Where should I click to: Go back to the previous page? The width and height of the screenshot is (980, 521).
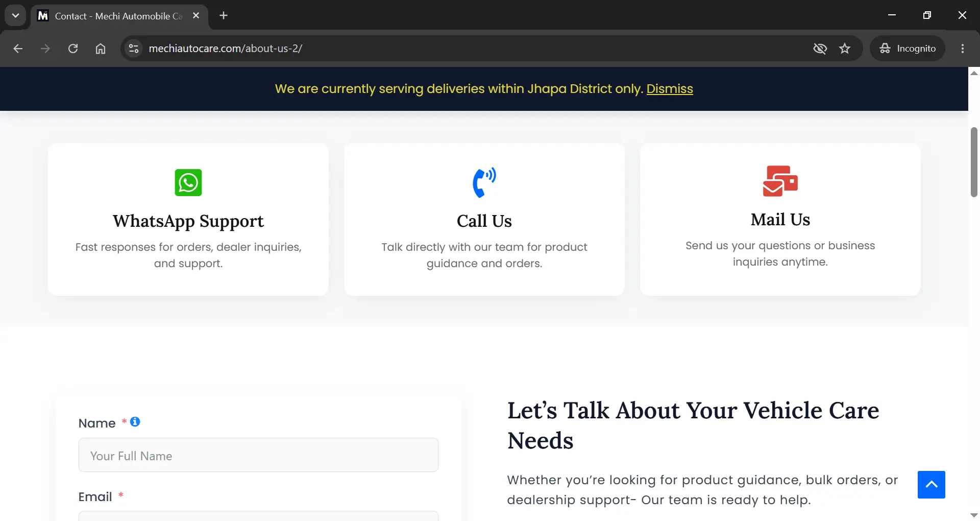pos(18,49)
